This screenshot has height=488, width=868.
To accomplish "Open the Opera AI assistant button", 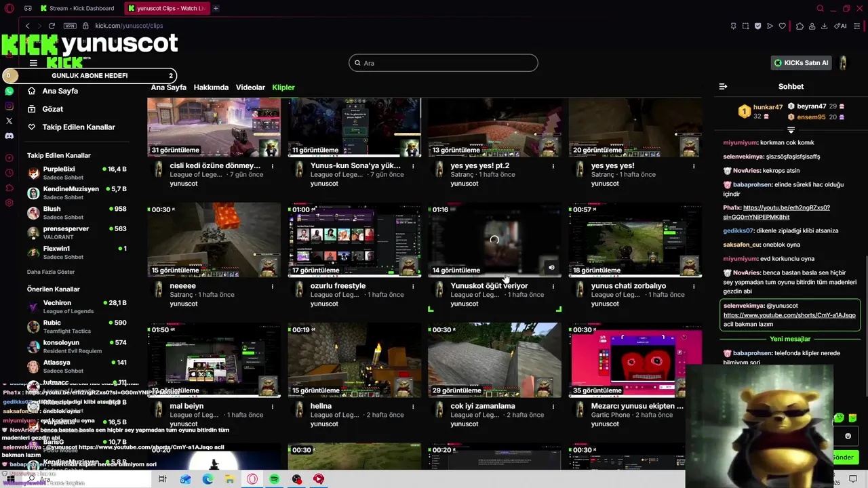I will coord(840,26).
